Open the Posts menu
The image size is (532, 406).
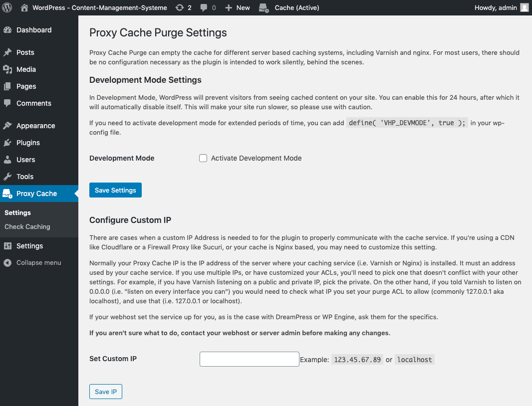[25, 52]
